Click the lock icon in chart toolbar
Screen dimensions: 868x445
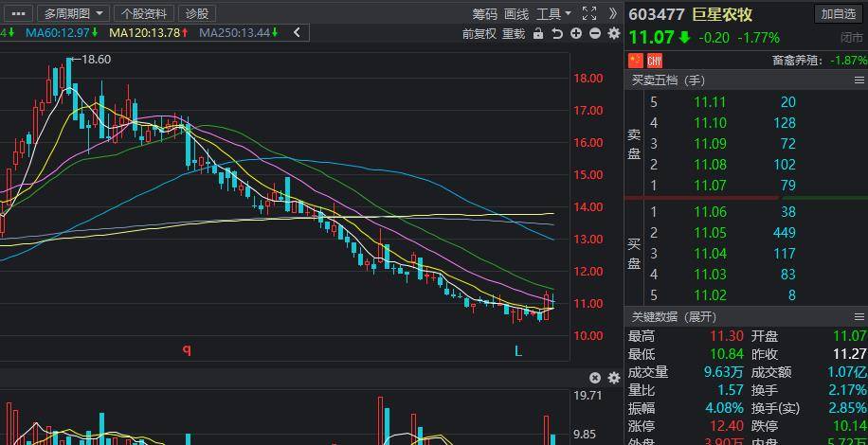pos(538,33)
